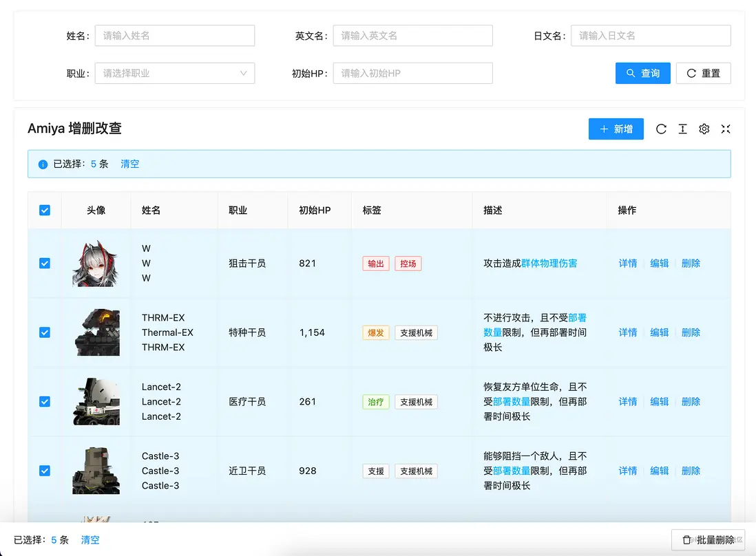Toggle fullscreen mode icon
Viewport: 756px width, 556px height.
pyautogui.click(x=725, y=129)
